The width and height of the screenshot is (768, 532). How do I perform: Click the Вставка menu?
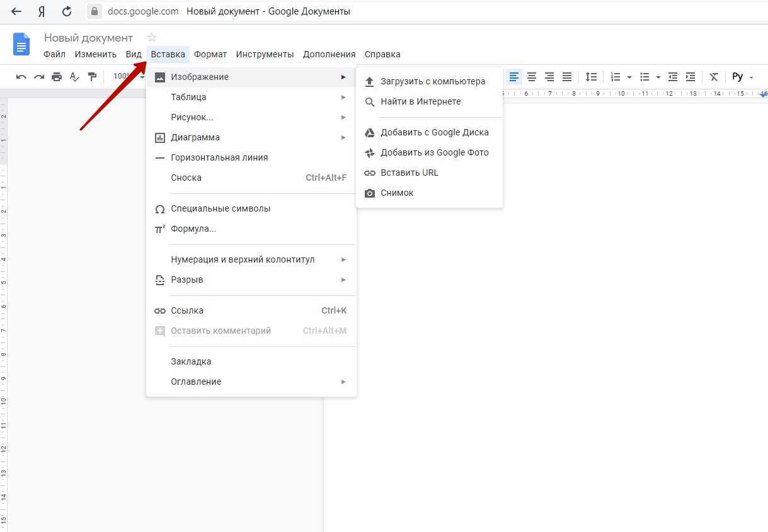[x=168, y=54]
